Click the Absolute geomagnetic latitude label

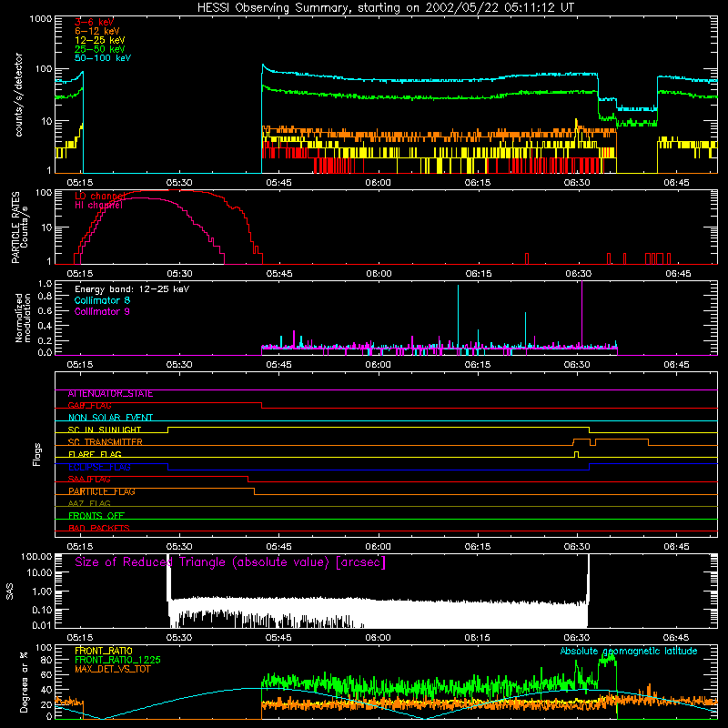[x=629, y=652]
